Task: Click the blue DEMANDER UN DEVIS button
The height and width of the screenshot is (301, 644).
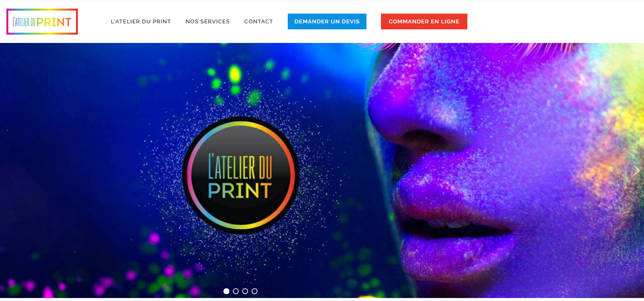Action: pyautogui.click(x=327, y=22)
